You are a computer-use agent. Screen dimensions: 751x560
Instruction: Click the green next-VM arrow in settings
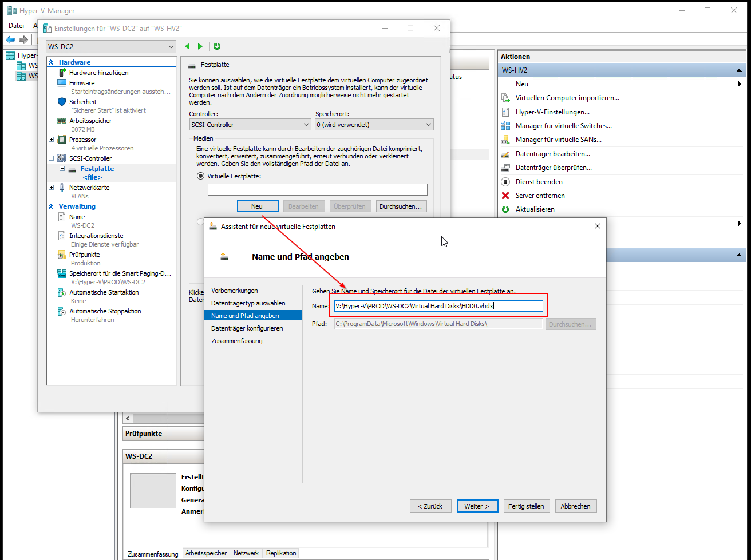tap(200, 46)
